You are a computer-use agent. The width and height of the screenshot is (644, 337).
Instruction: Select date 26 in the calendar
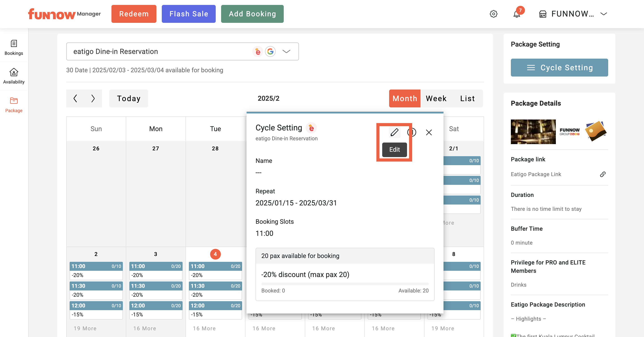click(x=96, y=149)
